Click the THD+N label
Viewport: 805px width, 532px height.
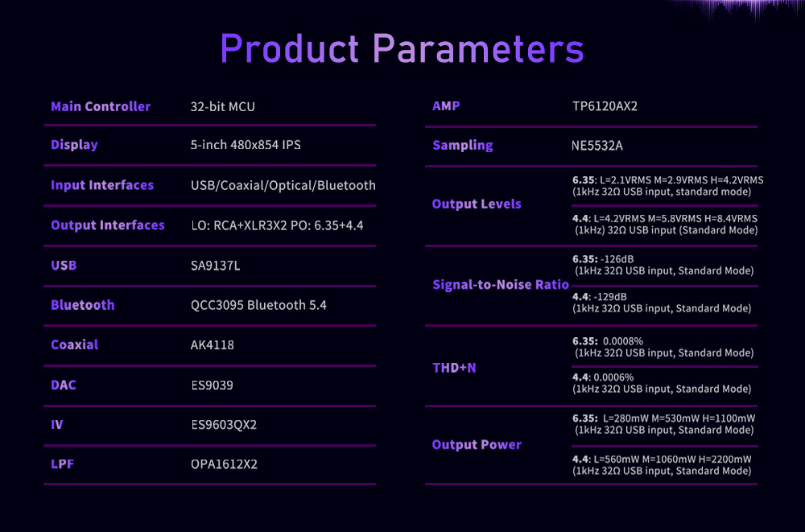(x=454, y=368)
